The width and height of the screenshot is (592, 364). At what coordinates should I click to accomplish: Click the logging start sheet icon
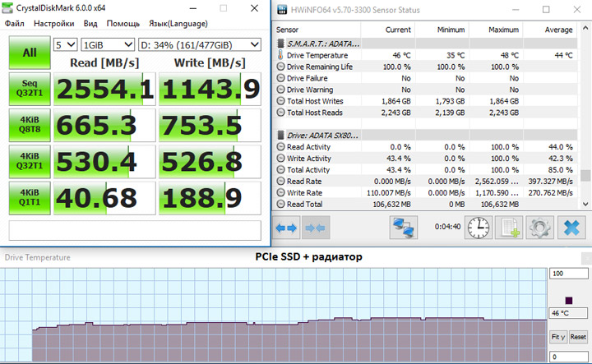pyautogui.click(x=509, y=228)
